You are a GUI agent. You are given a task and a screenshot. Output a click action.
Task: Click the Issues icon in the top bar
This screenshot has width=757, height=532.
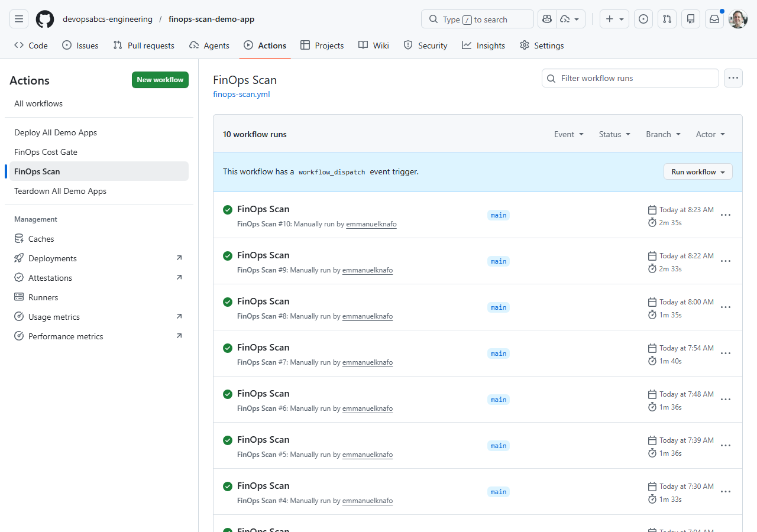click(x=643, y=18)
